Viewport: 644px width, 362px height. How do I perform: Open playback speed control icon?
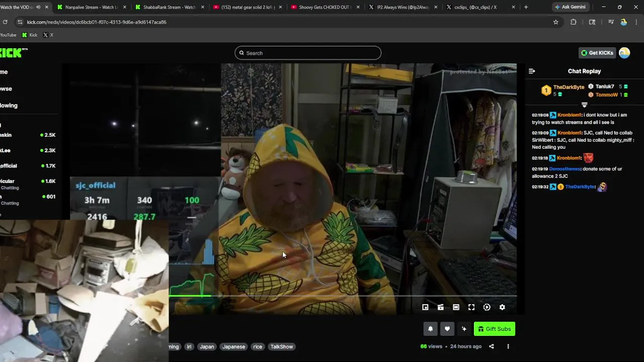487,307
